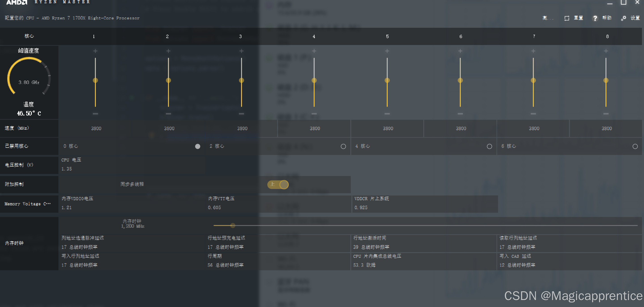Click 内存VDDIO电压 1.21 value
This screenshot has height=307, width=644.
pyautogui.click(x=67, y=208)
